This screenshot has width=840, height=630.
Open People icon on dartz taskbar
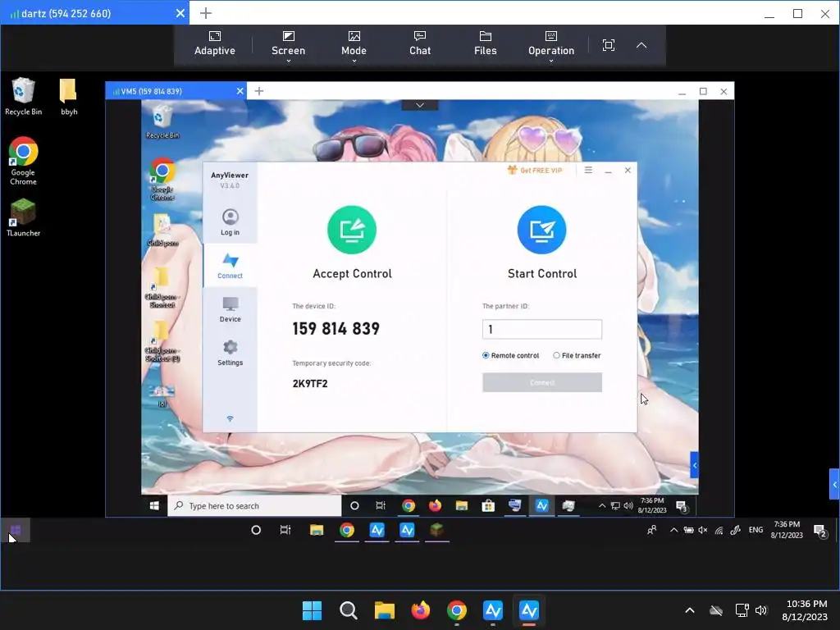point(652,531)
